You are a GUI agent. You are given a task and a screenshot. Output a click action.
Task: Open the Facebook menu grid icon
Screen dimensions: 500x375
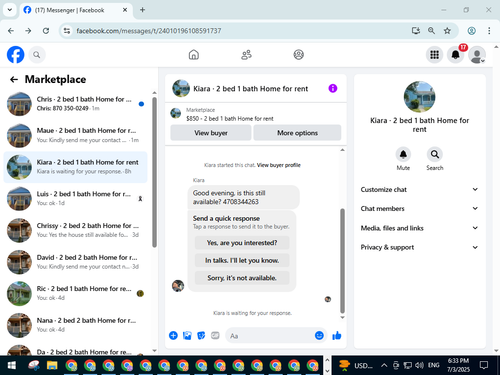point(434,55)
